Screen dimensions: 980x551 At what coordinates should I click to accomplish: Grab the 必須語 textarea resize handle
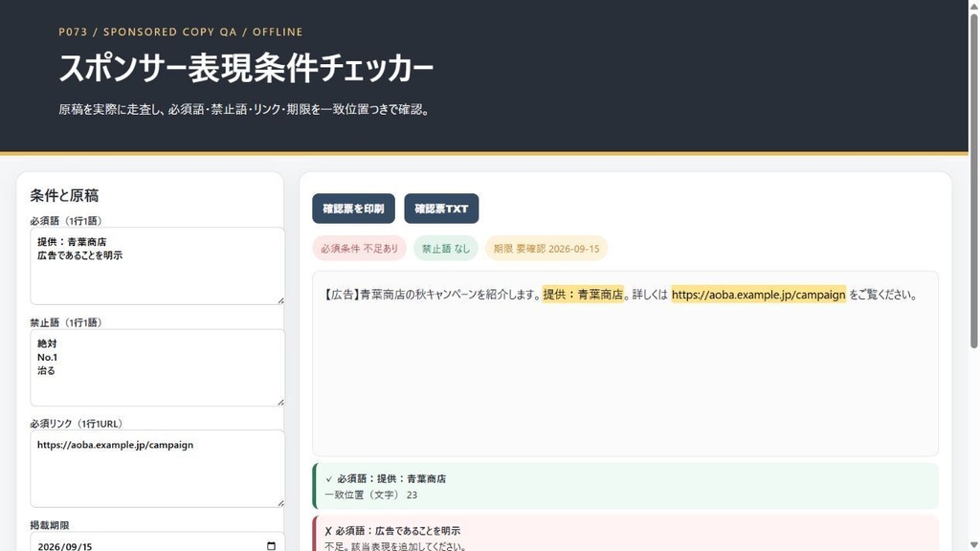(280, 300)
